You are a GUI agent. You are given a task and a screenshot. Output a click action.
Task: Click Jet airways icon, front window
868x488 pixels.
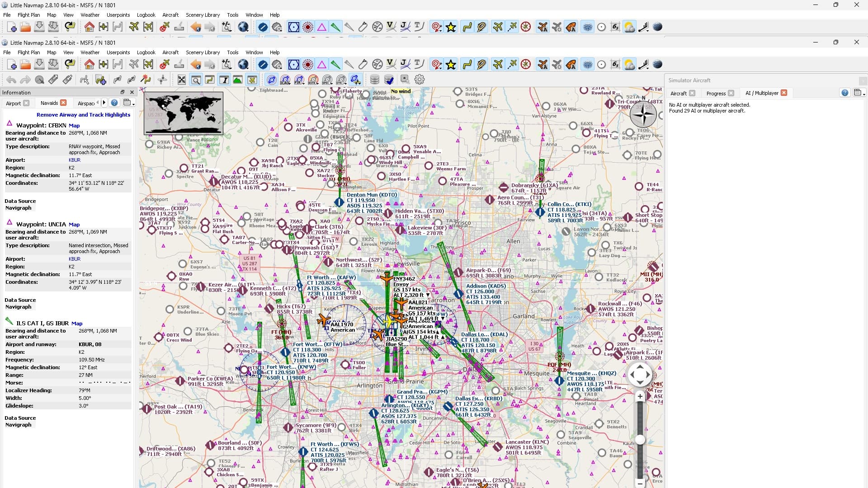(406, 65)
